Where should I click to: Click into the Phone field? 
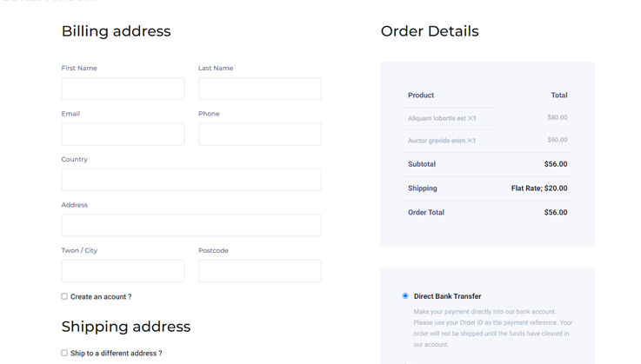pos(259,134)
